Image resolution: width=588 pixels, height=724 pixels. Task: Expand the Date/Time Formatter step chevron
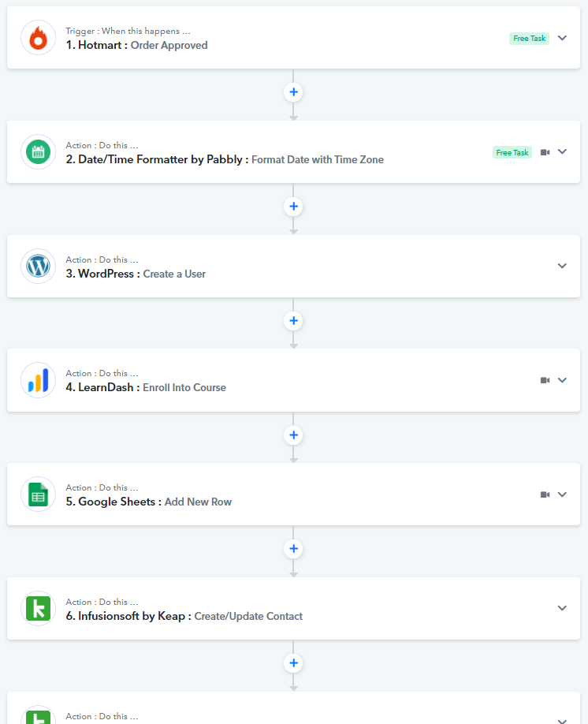pos(562,151)
